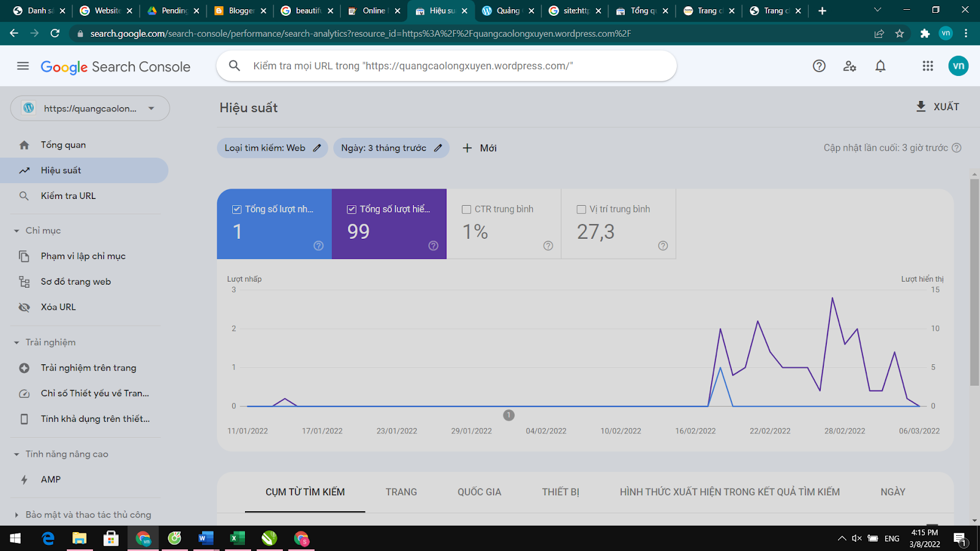This screenshot has height=551, width=980.
Task: Open Tính khả dụng trên thiết bị
Action: click(85, 419)
